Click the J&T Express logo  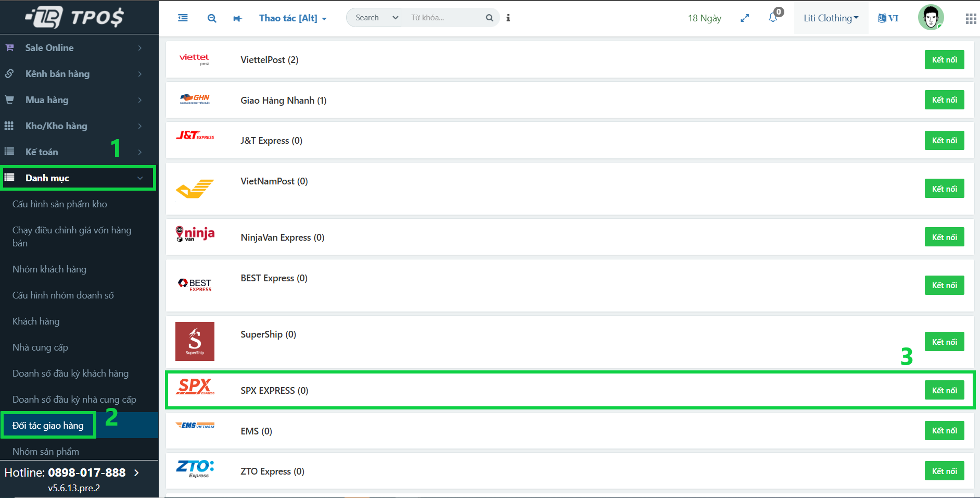pyautogui.click(x=195, y=135)
